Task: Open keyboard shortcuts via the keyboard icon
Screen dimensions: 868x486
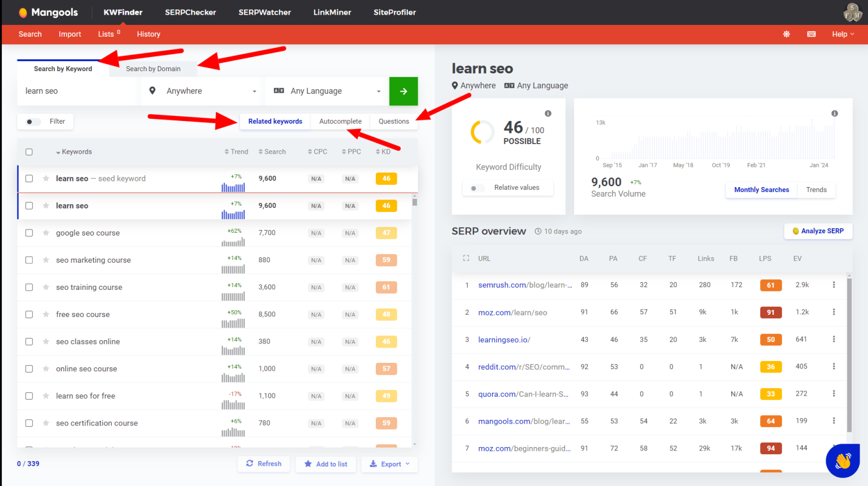Action: click(x=811, y=34)
